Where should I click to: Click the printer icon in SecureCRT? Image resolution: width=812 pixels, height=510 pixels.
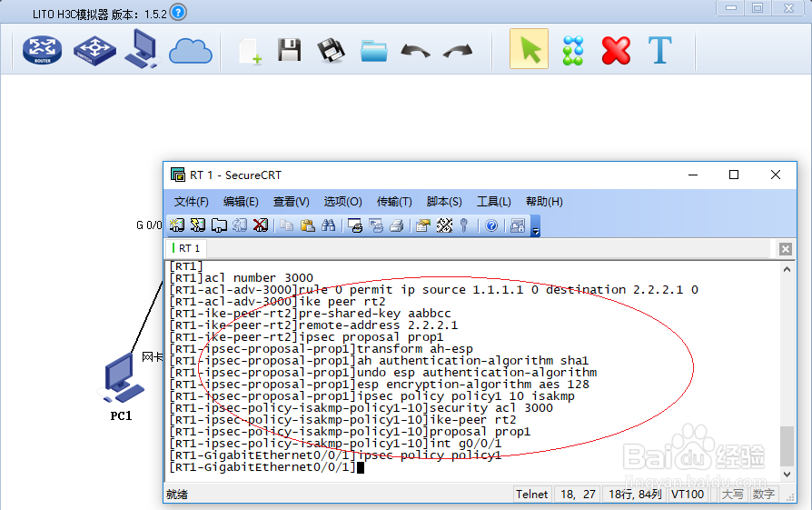[x=397, y=225]
